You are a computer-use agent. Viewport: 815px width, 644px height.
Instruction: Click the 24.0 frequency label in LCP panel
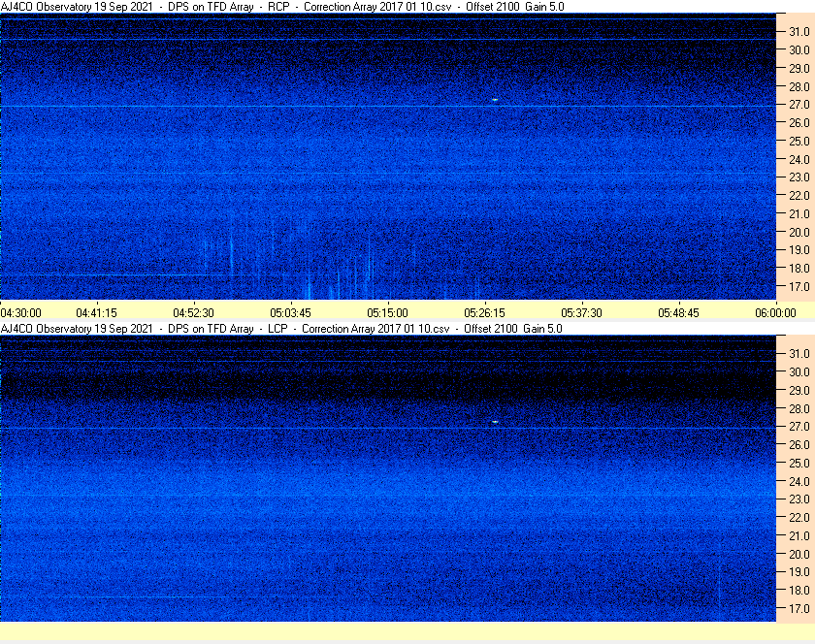click(x=799, y=481)
